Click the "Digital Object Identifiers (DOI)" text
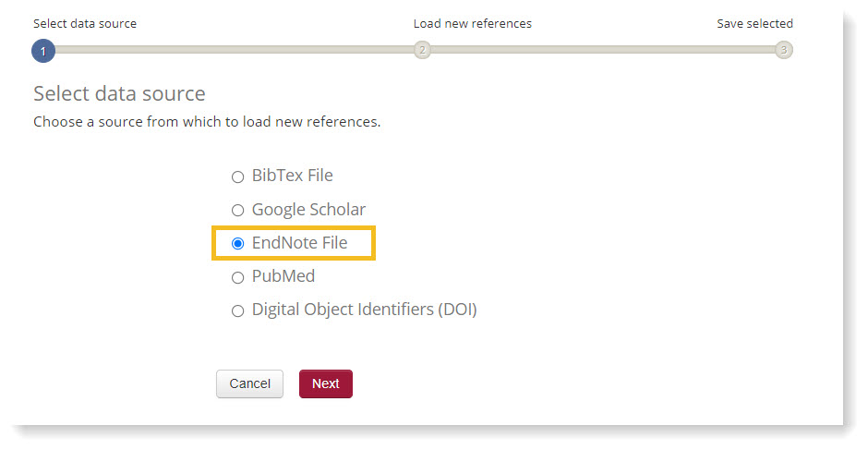 point(364,310)
